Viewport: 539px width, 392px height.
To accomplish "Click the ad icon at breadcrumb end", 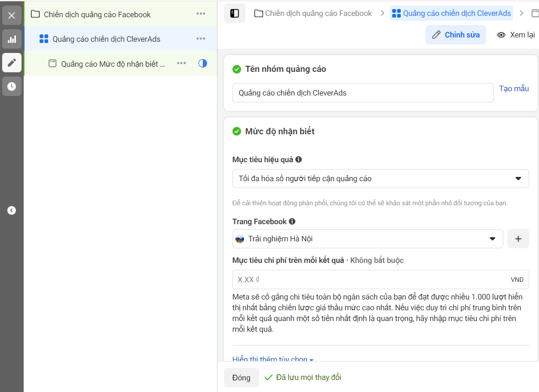I will point(536,14).
